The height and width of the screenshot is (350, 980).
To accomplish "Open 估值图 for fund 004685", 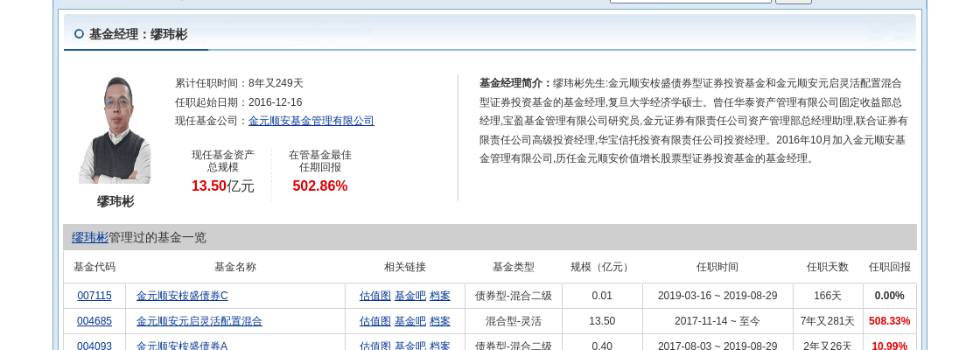I will (375, 321).
